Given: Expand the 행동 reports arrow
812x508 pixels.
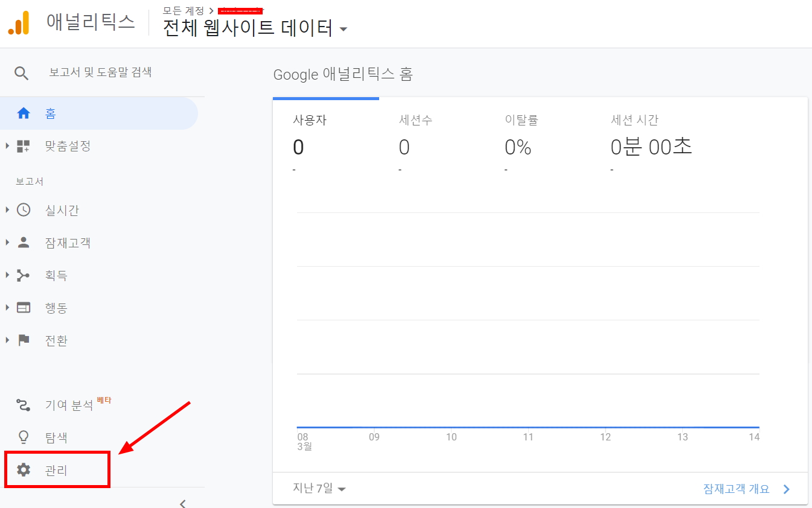Looking at the screenshot, I should tap(7, 308).
